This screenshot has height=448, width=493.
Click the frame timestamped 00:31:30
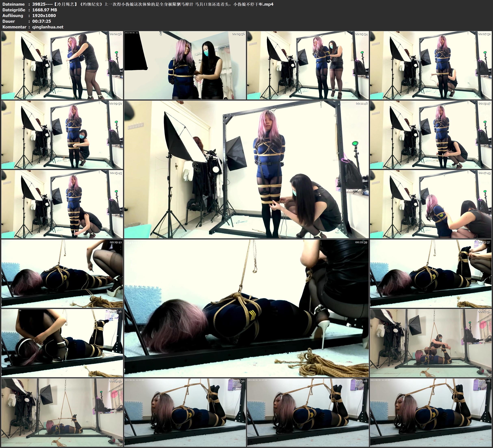185,412
